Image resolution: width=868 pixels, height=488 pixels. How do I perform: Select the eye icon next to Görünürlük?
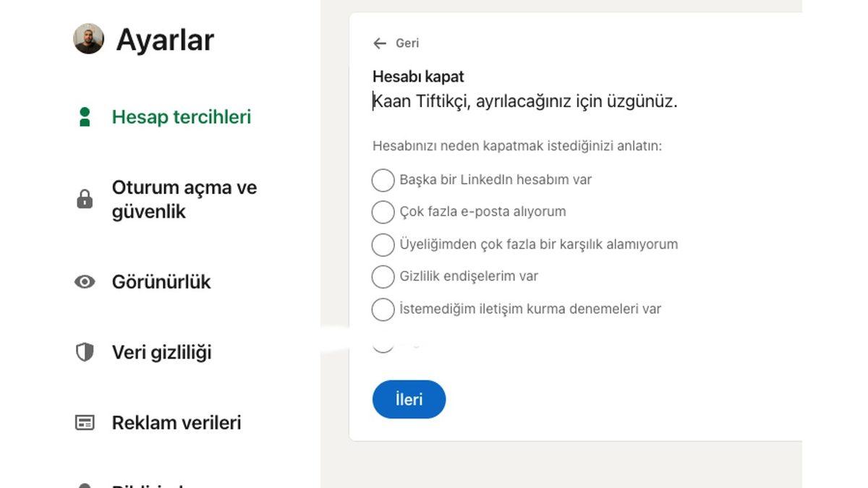[x=85, y=281]
